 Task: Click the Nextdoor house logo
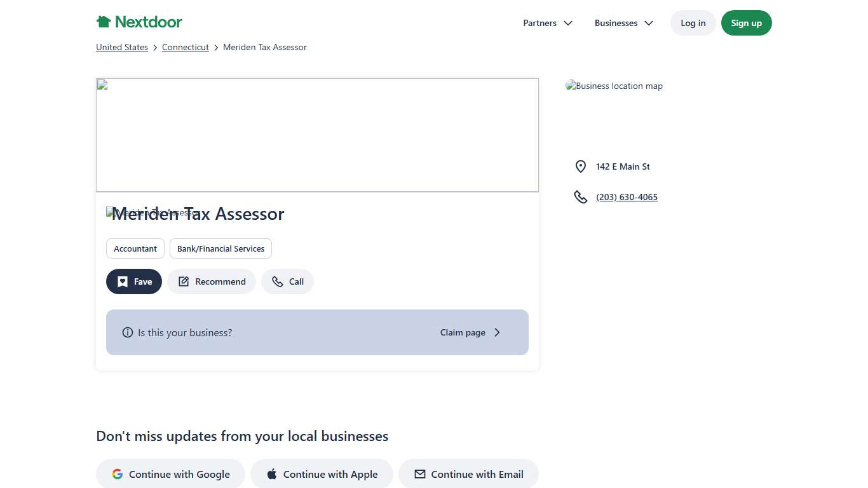pos(104,22)
